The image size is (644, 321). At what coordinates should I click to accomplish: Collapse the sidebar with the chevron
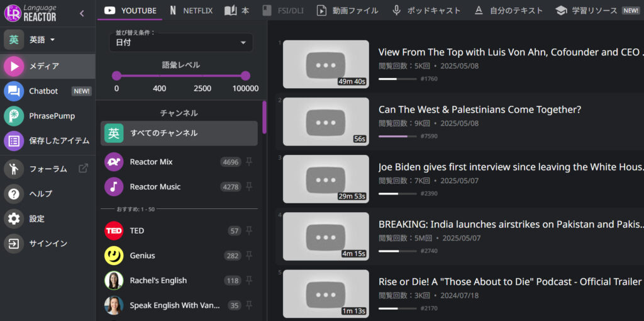(x=82, y=14)
